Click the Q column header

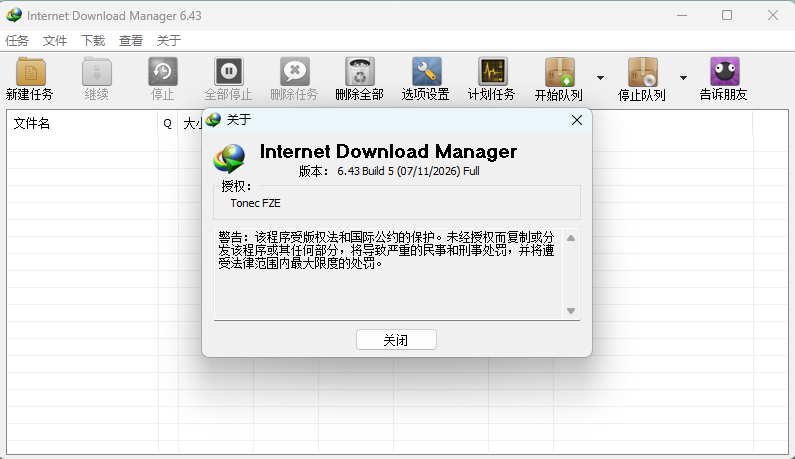click(x=168, y=123)
